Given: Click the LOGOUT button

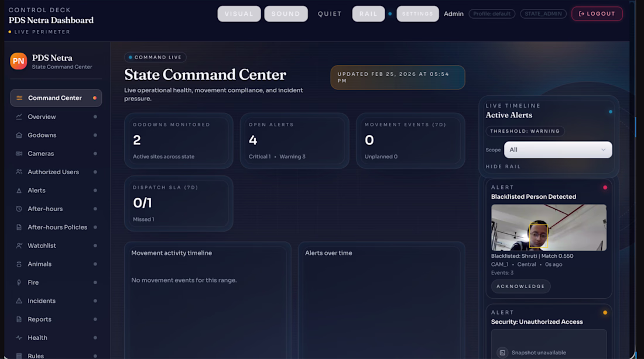Looking at the screenshot, I should point(597,13).
